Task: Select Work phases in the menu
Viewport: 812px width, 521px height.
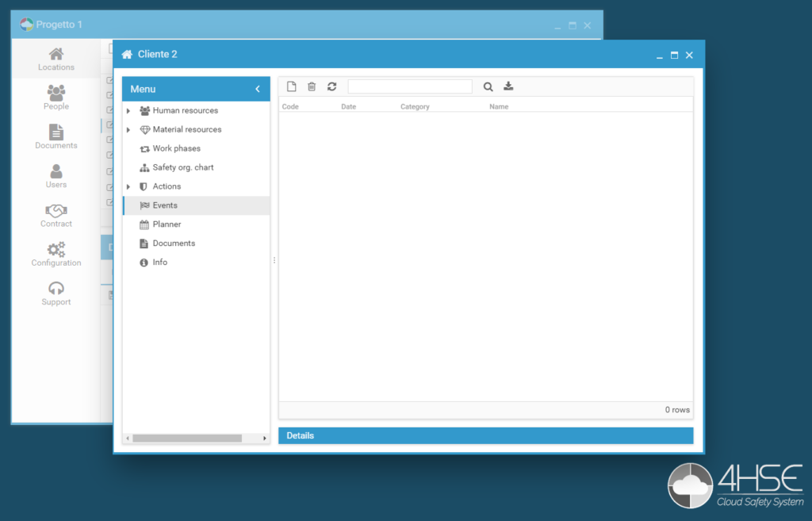Action: point(177,148)
